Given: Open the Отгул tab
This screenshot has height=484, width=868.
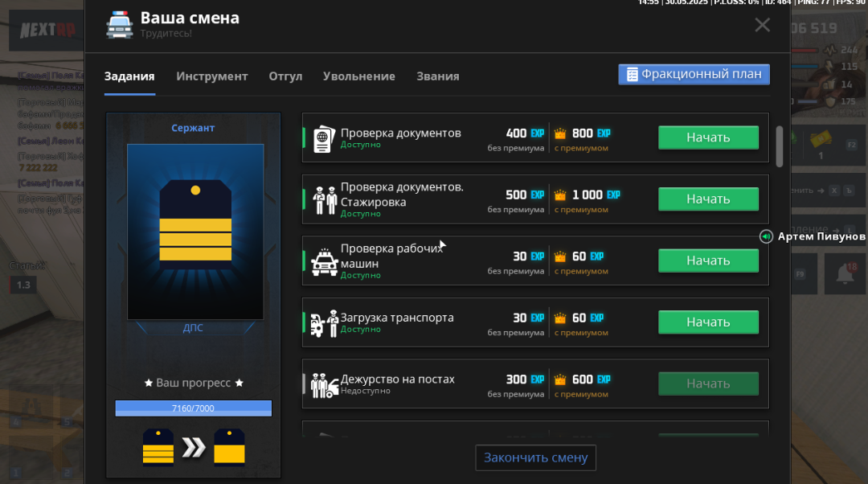Looking at the screenshot, I should 285,76.
